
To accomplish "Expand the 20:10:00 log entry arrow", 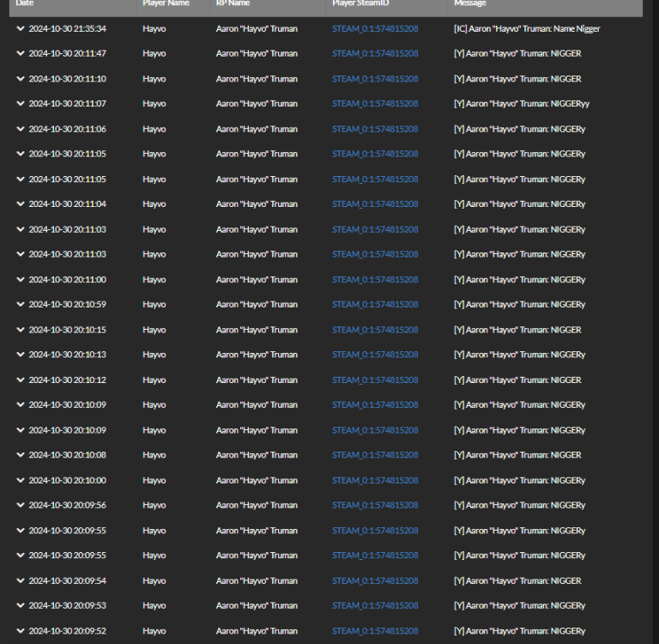I will pos(21,481).
